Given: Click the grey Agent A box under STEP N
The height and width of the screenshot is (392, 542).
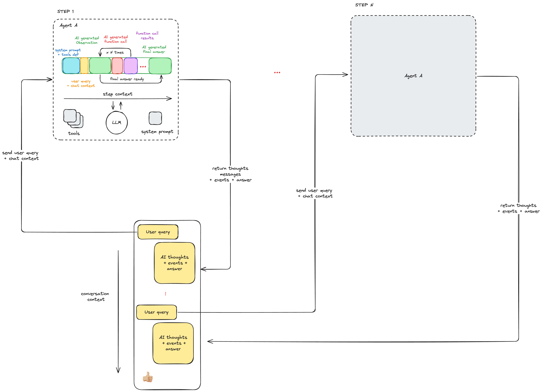Looking at the screenshot, I should [413, 76].
